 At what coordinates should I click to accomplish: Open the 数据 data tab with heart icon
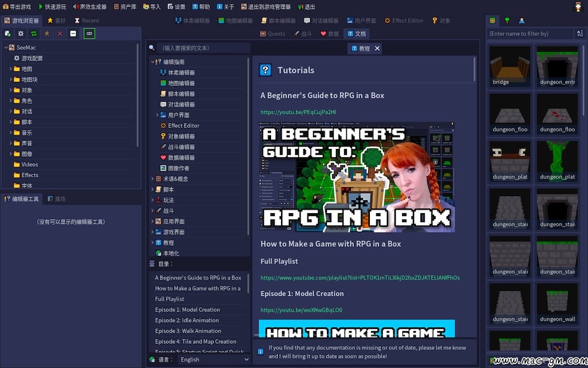click(x=330, y=34)
